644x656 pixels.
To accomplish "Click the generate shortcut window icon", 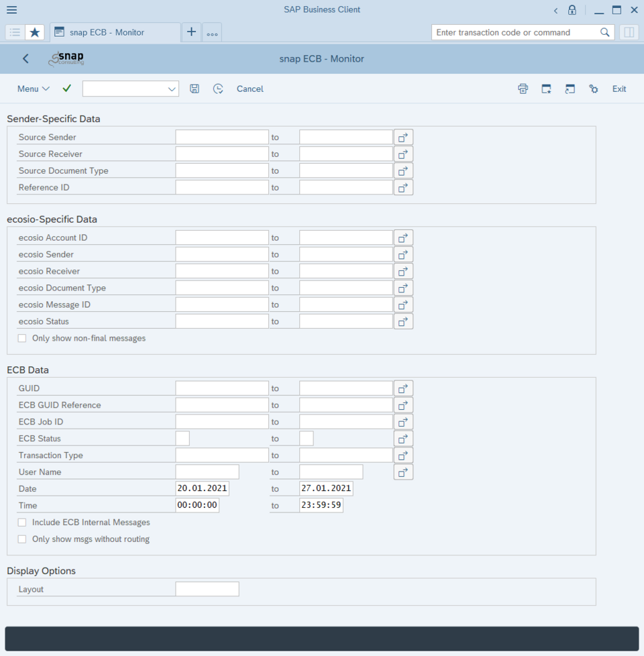I will click(x=570, y=89).
